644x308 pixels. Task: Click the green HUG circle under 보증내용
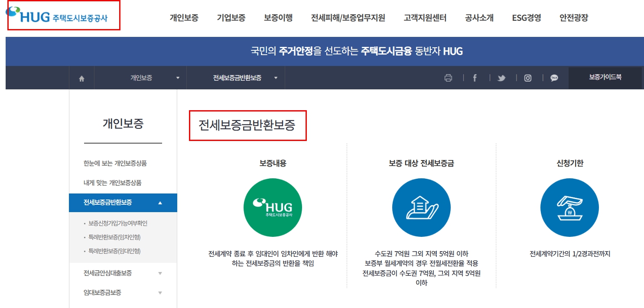(273, 207)
